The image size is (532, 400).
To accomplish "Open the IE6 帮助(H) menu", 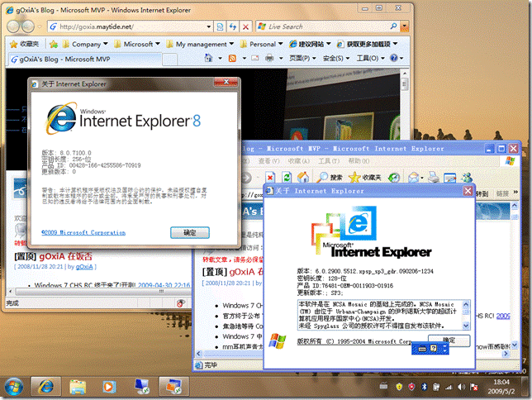I will [359, 161].
